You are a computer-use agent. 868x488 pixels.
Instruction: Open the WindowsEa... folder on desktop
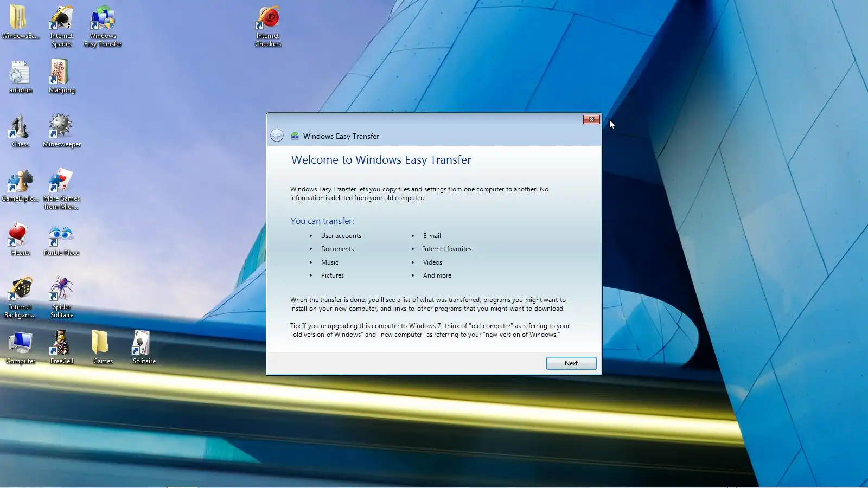(20, 22)
